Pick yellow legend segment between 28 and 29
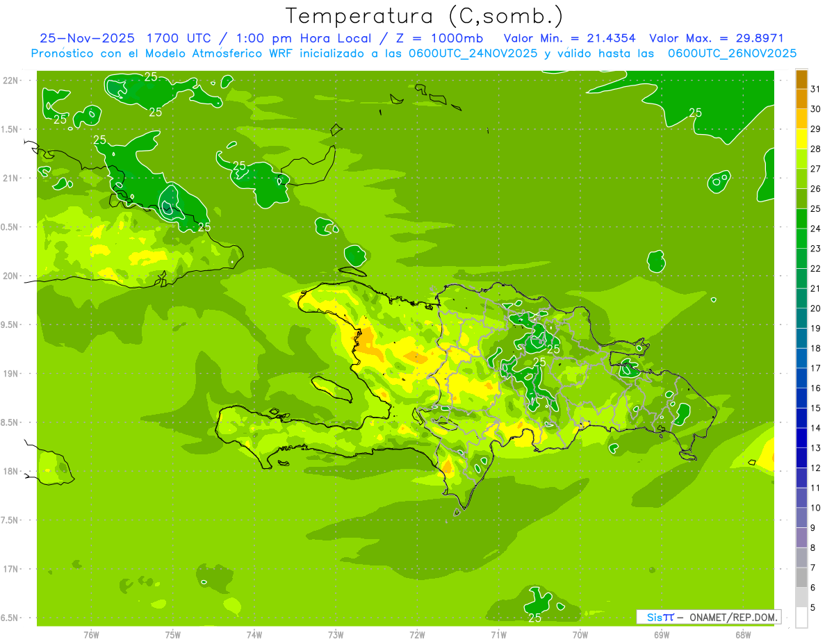 (x=801, y=140)
